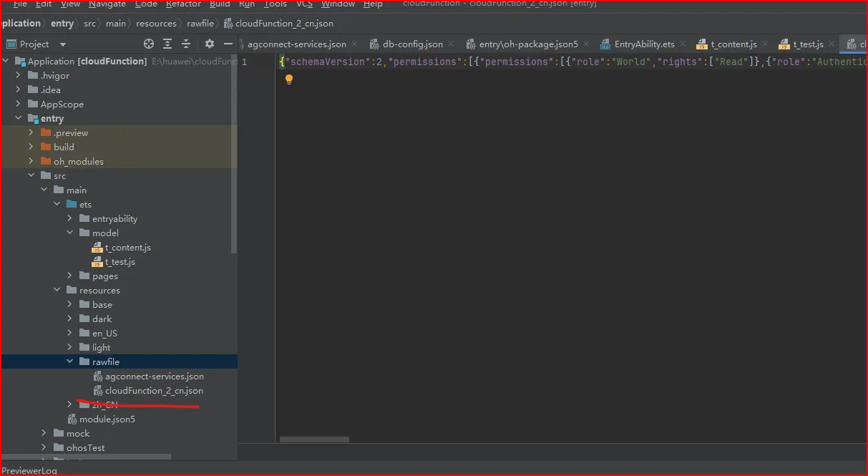Click the build folder icon

coord(47,147)
